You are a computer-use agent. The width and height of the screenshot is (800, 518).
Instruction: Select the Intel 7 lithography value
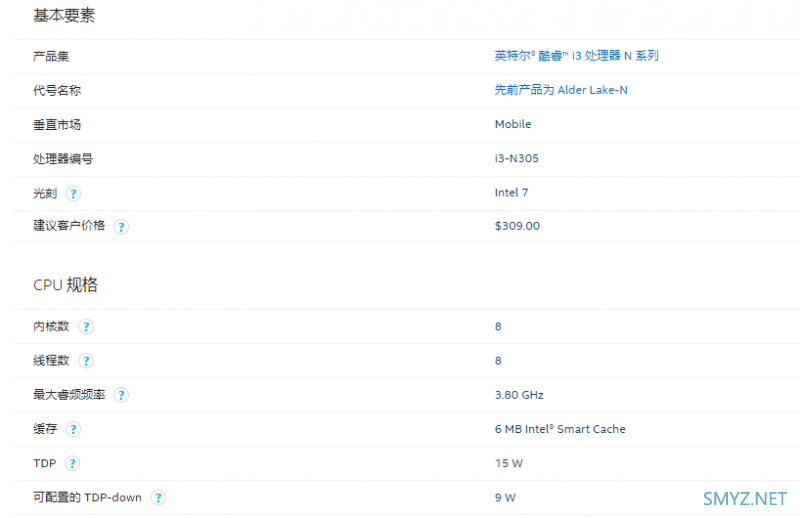pyautogui.click(x=511, y=192)
